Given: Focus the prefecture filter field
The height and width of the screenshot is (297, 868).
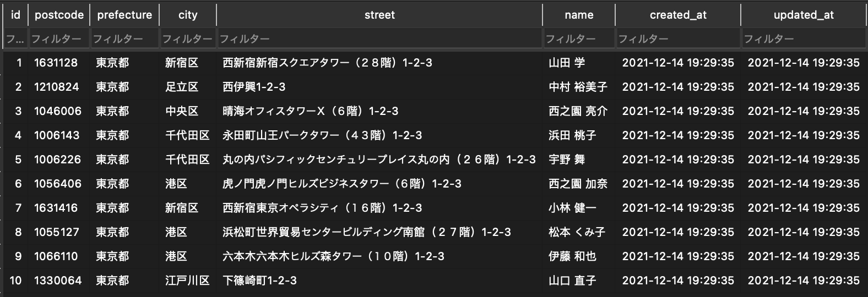Looking at the screenshot, I should [124, 39].
